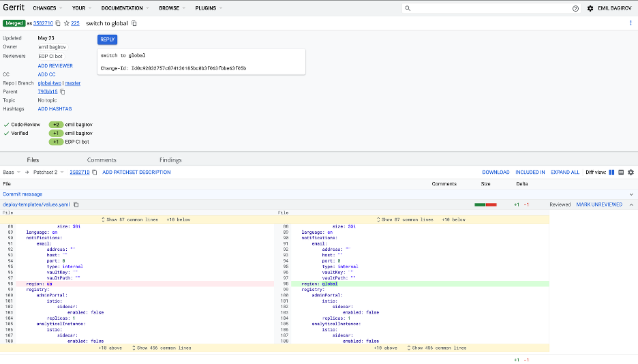
Task: Open change number 225 link
Action: tap(75, 24)
